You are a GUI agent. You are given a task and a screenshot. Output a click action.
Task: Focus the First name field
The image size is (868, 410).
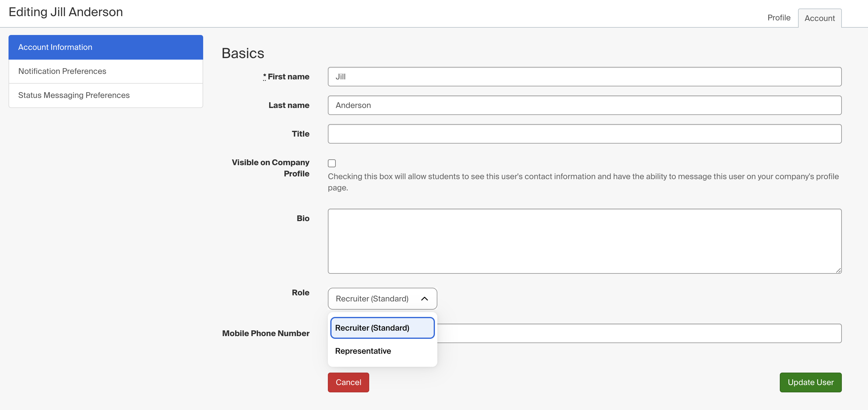(584, 76)
